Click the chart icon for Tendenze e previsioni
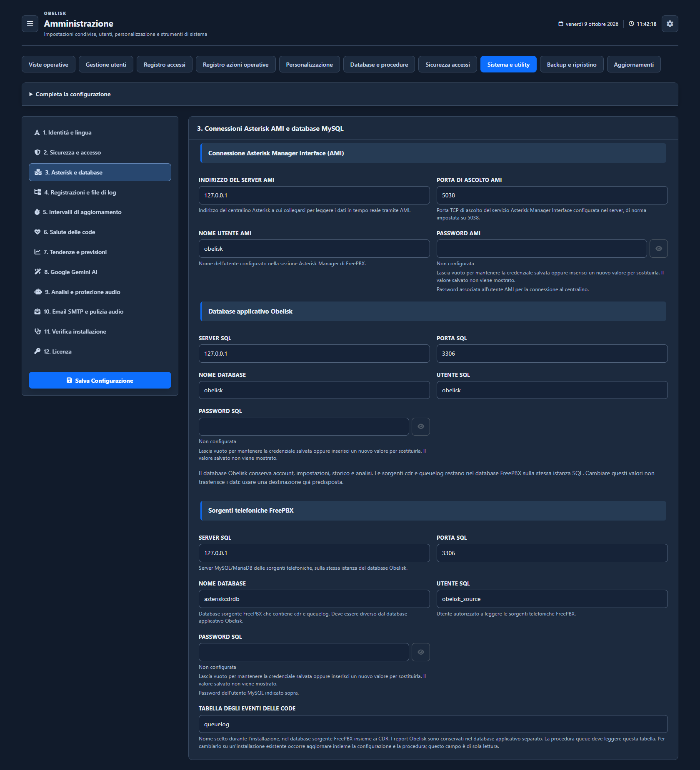 [x=37, y=252]
